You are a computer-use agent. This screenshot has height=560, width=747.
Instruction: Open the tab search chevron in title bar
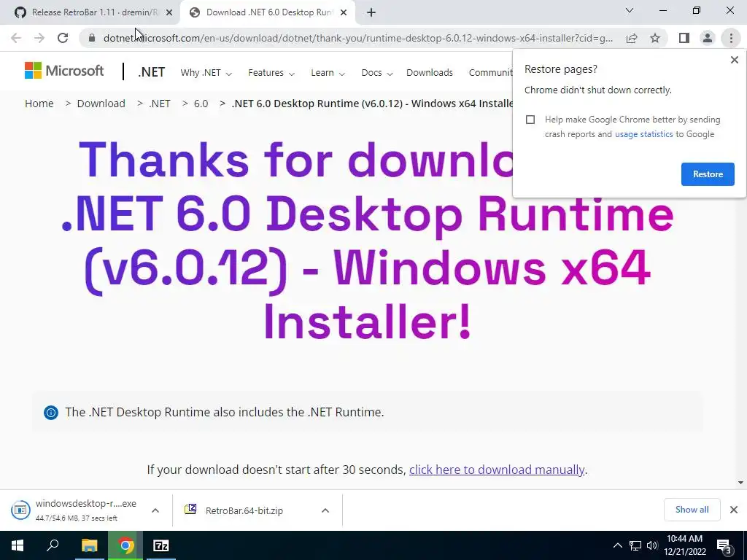pyautogui.click(x=630, y=10)
